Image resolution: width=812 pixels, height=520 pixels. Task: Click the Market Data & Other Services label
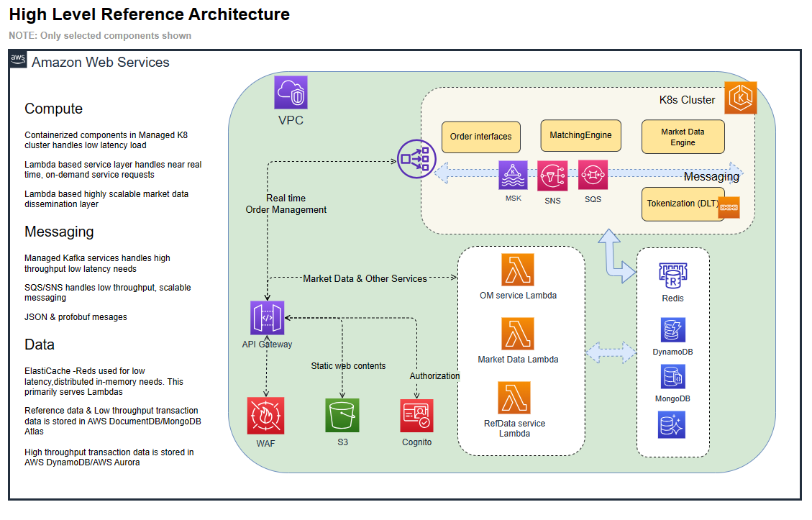click(x=365, y=278)
